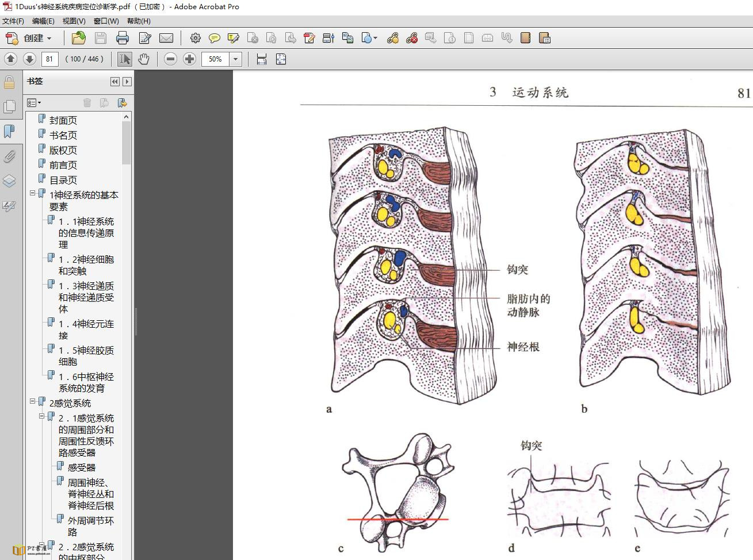Click the Zoom Out minus button
753x560 pixels.
(x=170, y=59)
